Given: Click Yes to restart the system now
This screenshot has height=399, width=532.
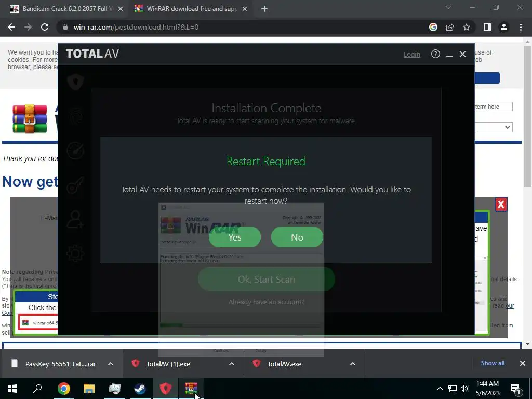Looking at the screenshot, I should coord(234,237).
